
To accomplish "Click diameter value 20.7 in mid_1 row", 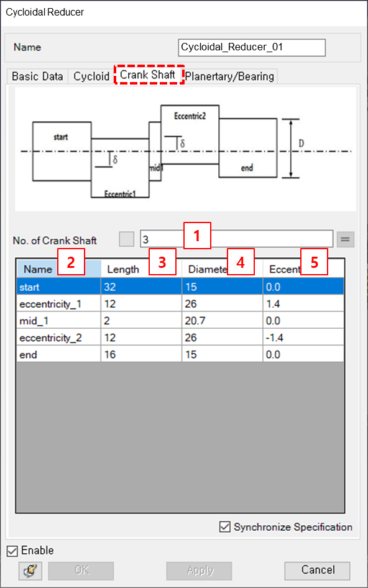I will [x=223, y=321].
